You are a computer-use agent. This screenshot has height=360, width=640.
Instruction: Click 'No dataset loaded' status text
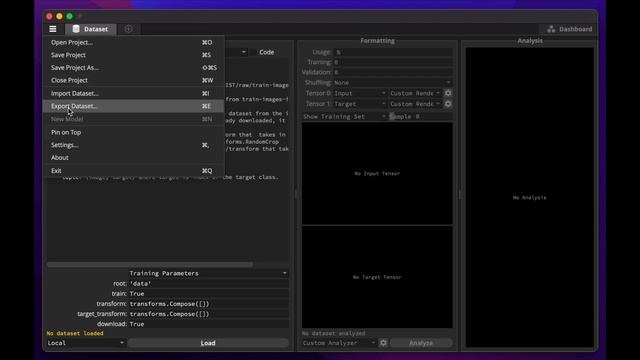point(75,333)
